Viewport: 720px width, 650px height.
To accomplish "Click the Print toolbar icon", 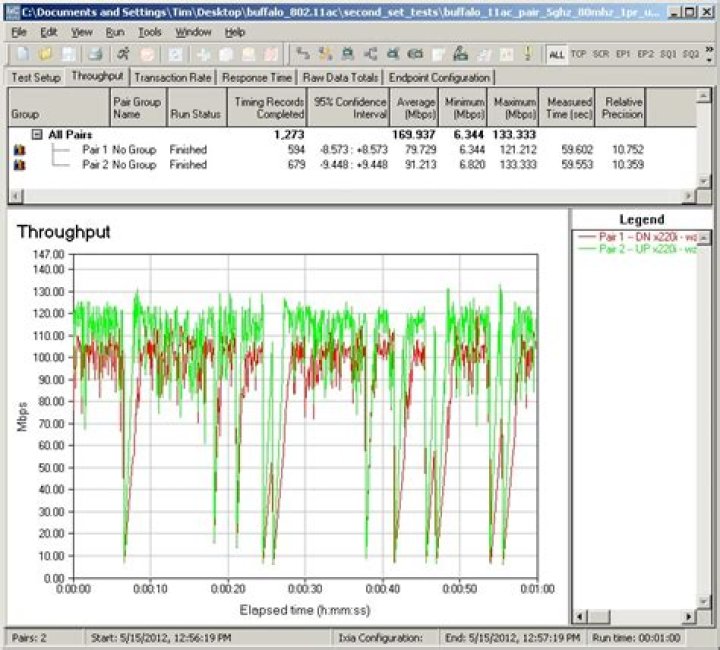I will click(x=96, y=55).
